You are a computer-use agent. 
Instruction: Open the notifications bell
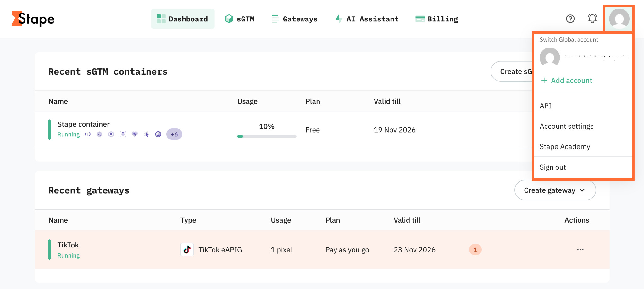tap(592, 19)
